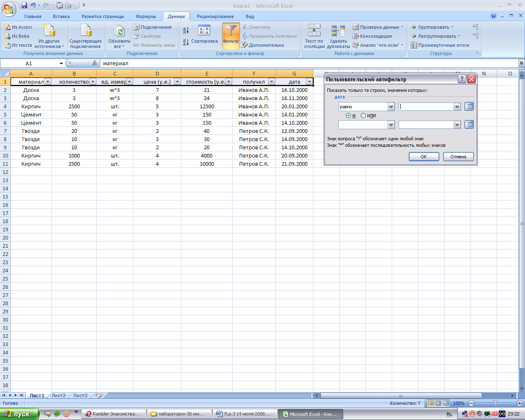Switch to Главная ribbon tab
Image resolution: width=525 pixels, height=420 pixels.
[x=33, y=16]
